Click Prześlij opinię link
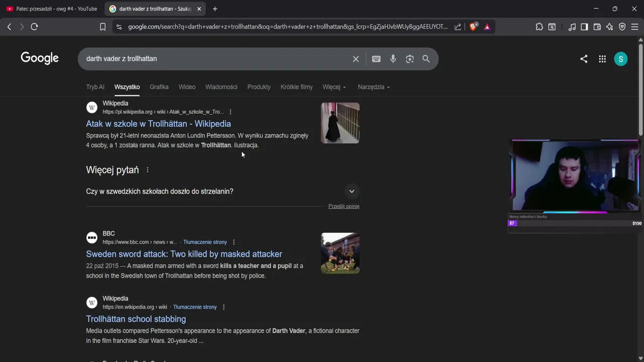The image size is (644, 362). [344, 206]
